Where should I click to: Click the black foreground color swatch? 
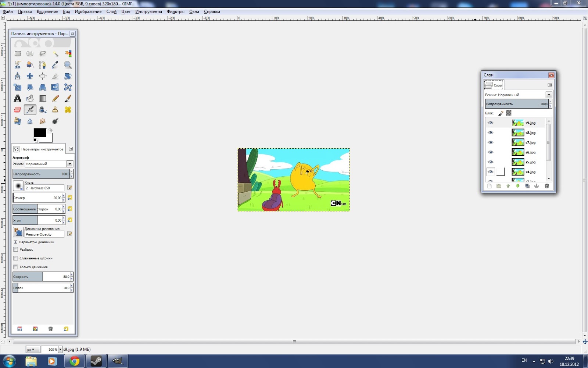tap(40, 132)
